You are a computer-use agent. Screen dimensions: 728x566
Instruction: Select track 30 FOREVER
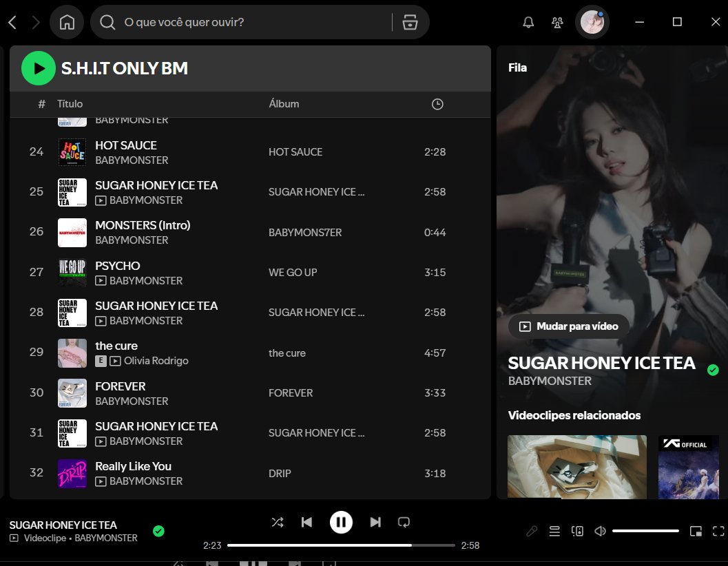click(x=250, y=392)
